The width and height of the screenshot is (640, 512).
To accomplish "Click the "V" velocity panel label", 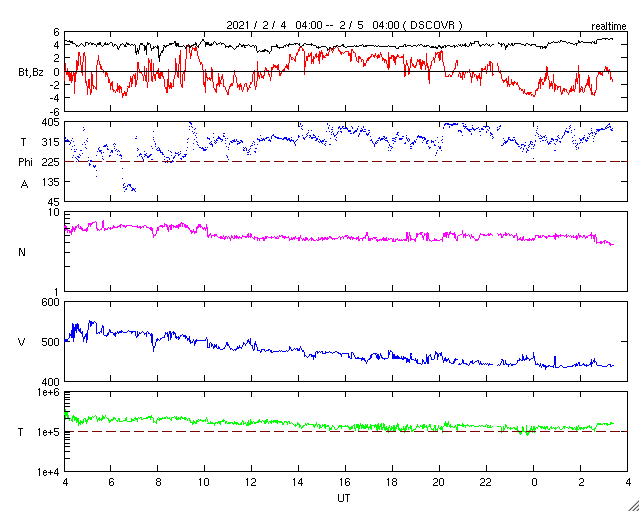I will 21,342.
